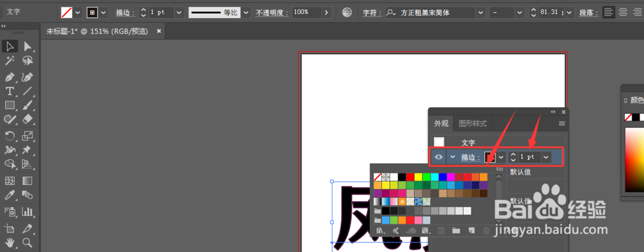Open the 描边 stroke panel link in control bar
Image resolution: width=644 pixels, height=252 pixels.
(x=126, y=13)
